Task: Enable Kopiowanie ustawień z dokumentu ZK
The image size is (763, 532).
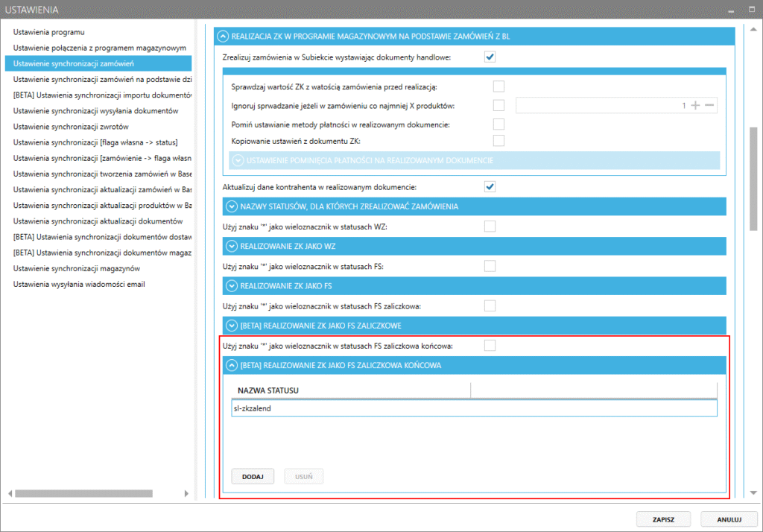Action: coord(498,141)
